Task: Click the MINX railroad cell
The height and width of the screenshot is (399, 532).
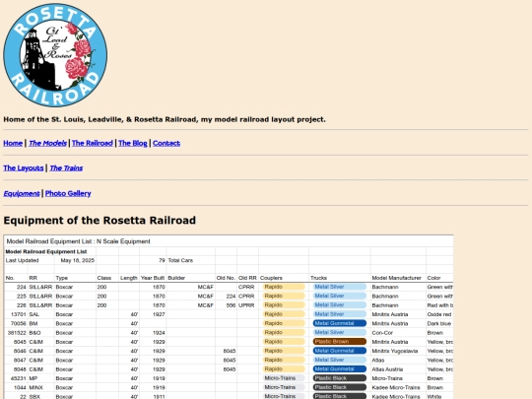Action: pyautogui.click(x=40, y=388)
